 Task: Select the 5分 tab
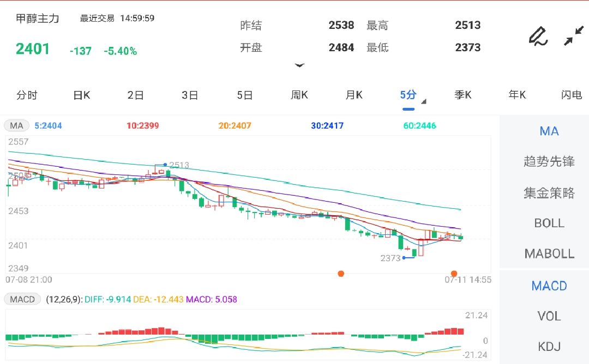408,95
